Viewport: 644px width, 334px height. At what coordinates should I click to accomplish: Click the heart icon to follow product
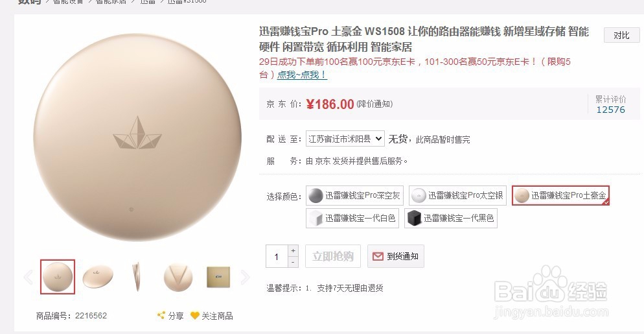coord(195,315)
